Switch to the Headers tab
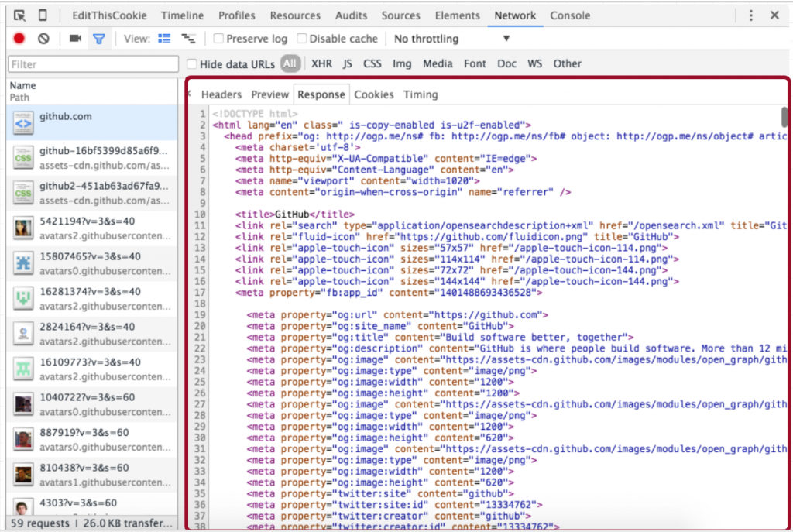793x532 pixels. tap(221, 94)
